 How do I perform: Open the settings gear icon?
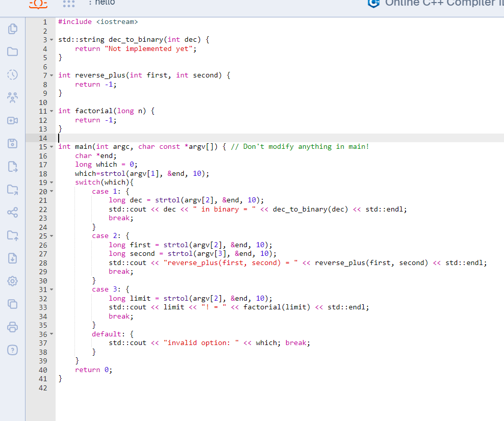click(x=13, y=281)
